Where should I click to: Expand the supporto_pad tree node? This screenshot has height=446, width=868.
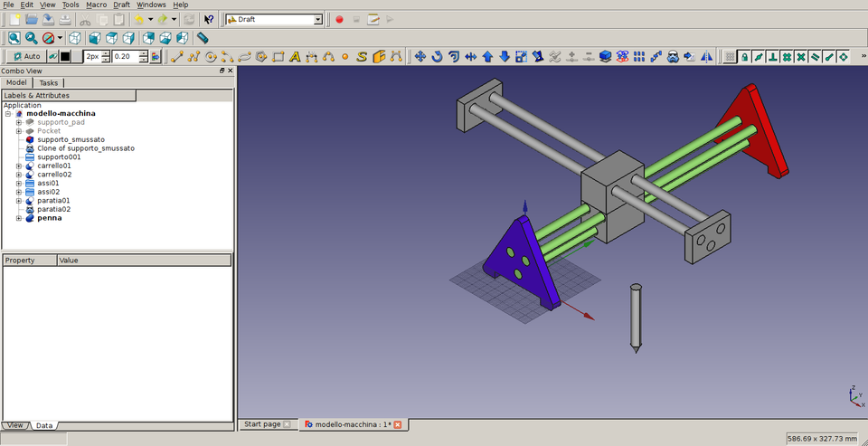coord(19,122)
